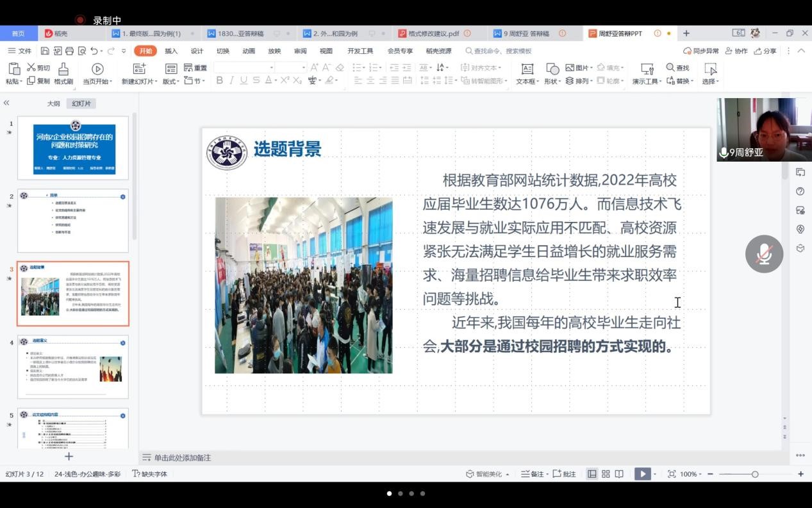Image resolution: width=812 pixels, height=508 pixels.
Task: Select slide 4 thumbnail 选题意义
Action: pos(73,367)
